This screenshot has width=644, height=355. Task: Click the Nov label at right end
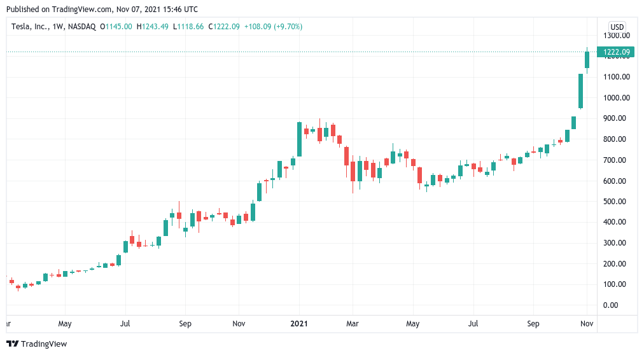587,323
